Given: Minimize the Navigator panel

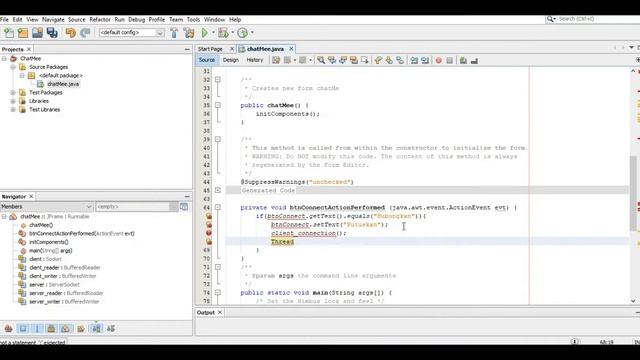Looking at the screenshot, I should coord(187,197).
